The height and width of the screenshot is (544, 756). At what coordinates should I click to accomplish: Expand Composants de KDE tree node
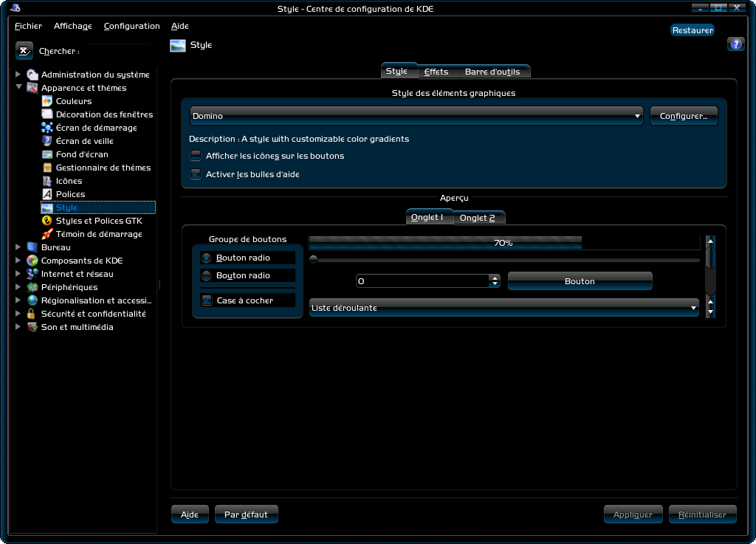[x=18, y=261]
